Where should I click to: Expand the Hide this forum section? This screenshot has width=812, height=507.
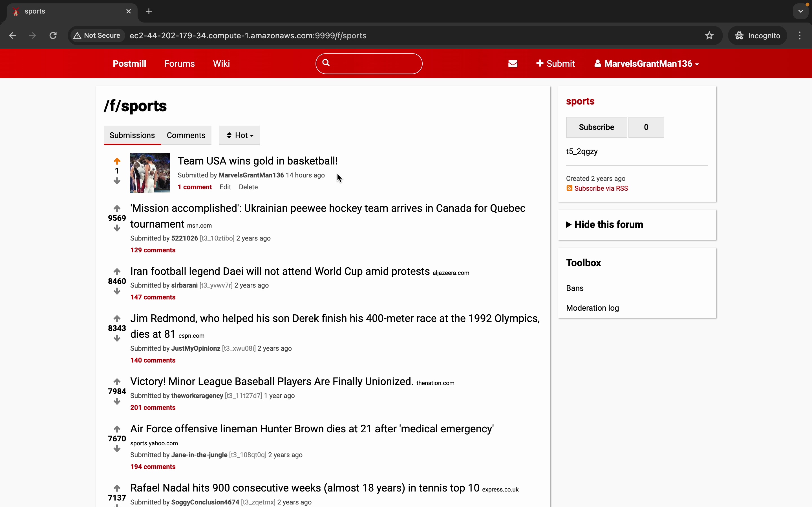(x=604, y=225)
